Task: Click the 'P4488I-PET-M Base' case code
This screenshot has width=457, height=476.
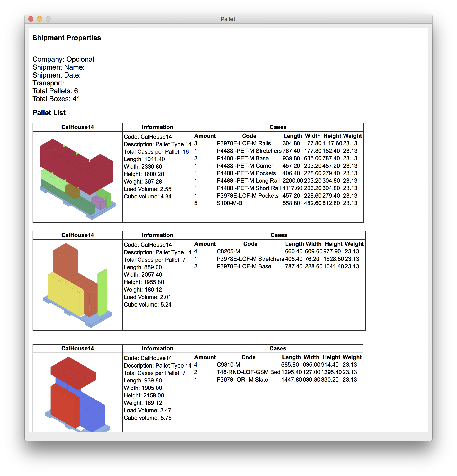Action: pos(243,158)
